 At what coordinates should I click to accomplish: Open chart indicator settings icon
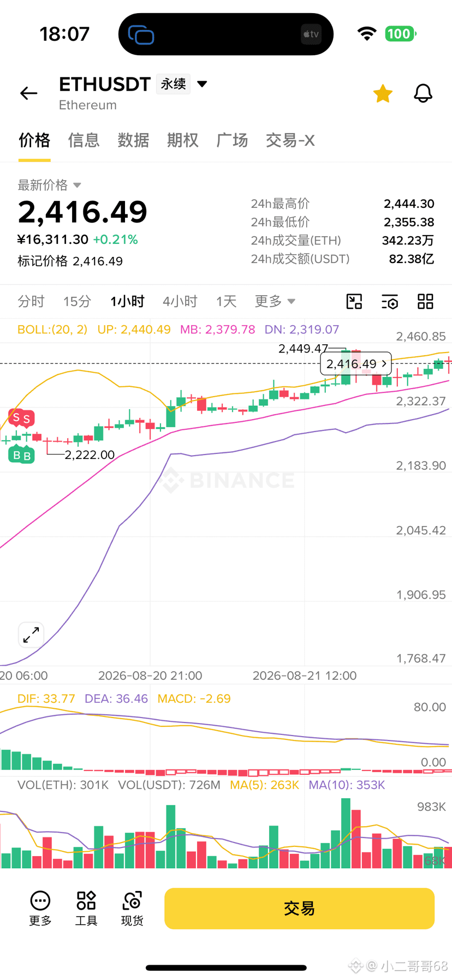390,301
